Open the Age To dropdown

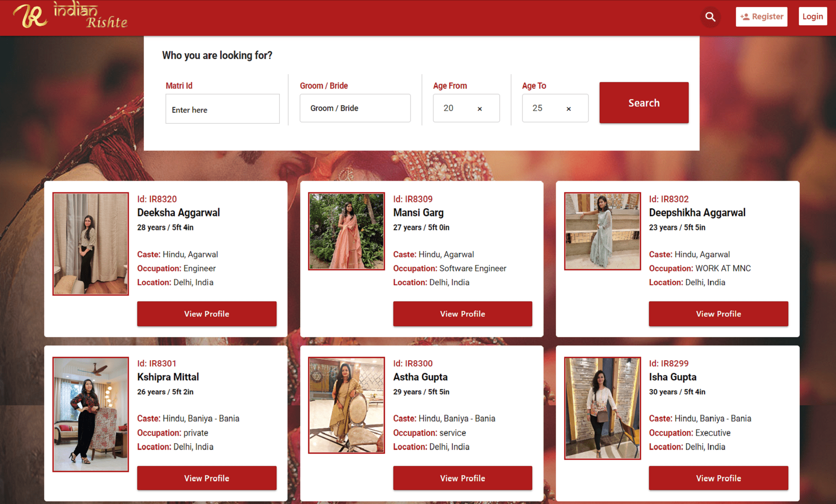coord(546,108)
